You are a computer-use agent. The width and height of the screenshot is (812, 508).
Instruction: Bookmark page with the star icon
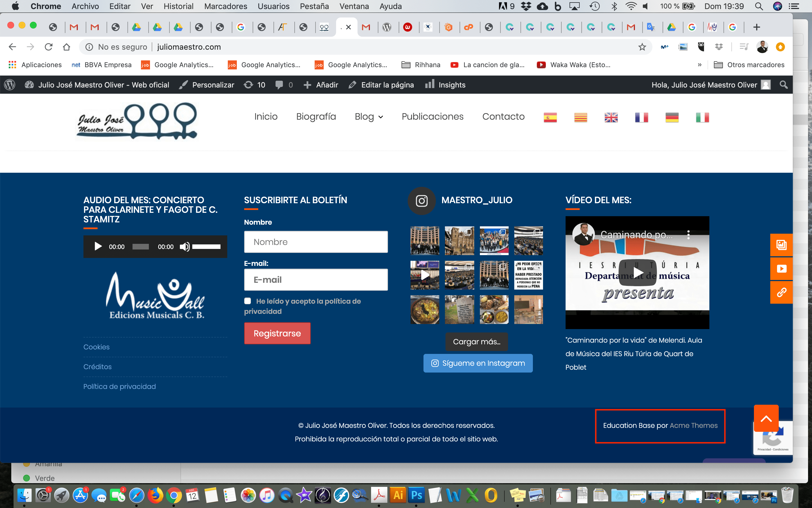pyautogui.click(x=642, y=47)
